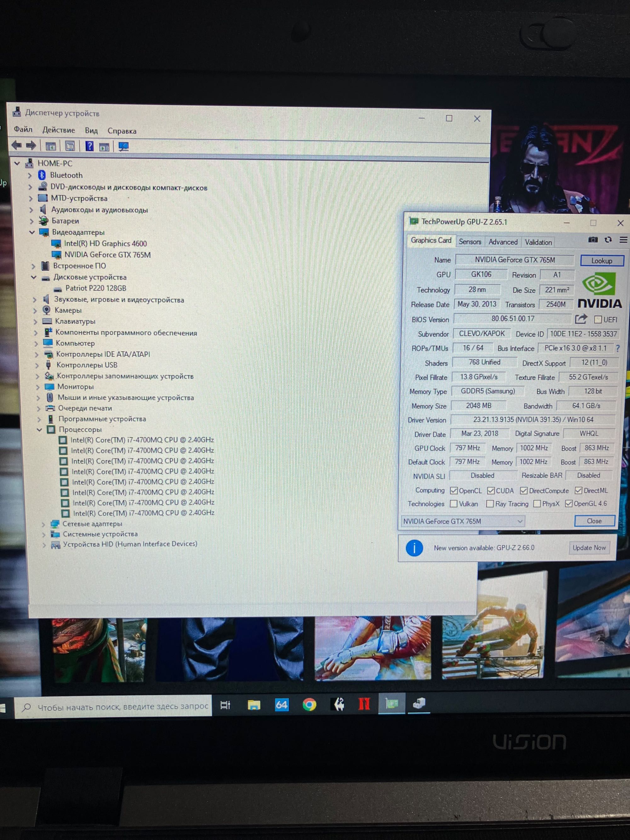The image size is (630, 840).
Task: Toggle the Vulkan checkbox
Action: [453, 504]
